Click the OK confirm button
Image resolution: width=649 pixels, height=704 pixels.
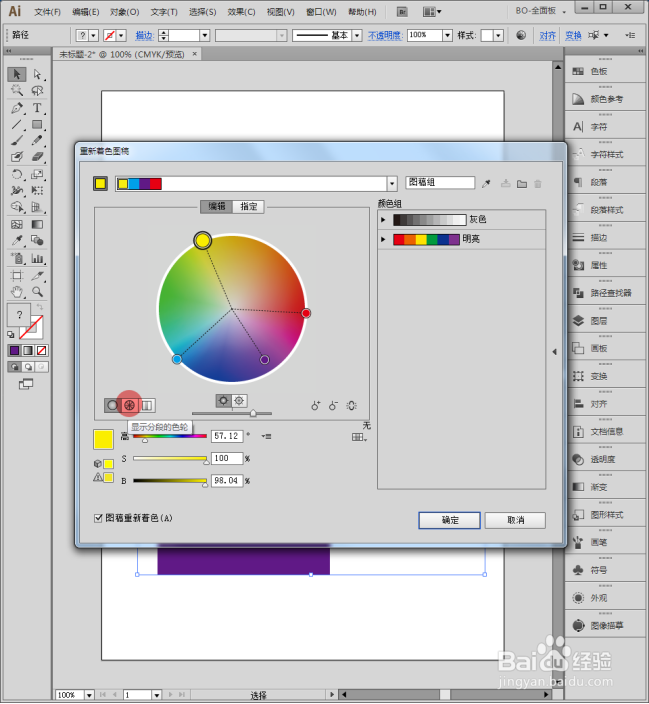450,520
